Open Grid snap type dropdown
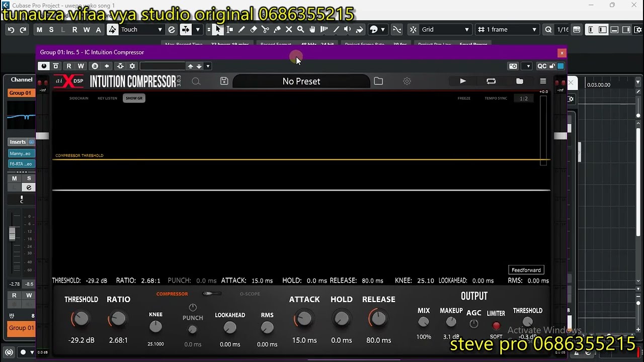Screen dimensions: 644x362 coord(445,30)
